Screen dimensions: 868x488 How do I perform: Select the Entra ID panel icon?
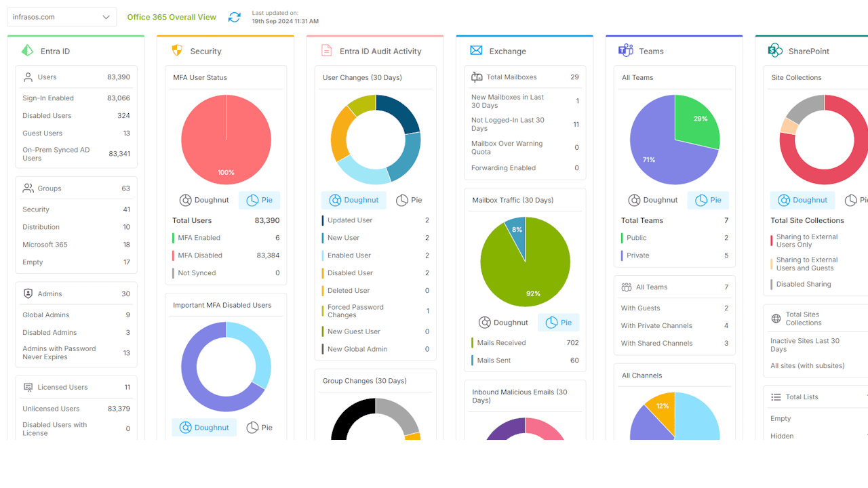click(26, 51)
